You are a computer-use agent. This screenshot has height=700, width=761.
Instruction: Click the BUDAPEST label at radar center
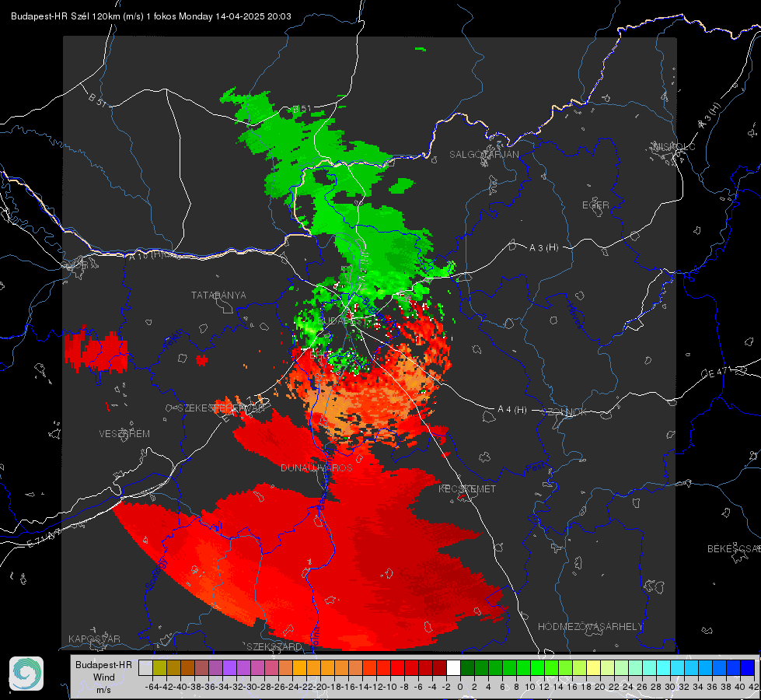click(x=341, y=321)
